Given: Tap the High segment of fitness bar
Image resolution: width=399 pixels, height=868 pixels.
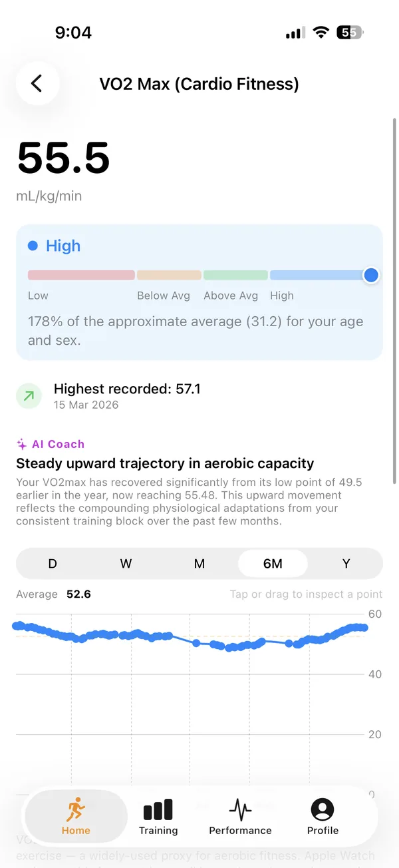Looking at the screenshot, I should (x=318, y=275).
